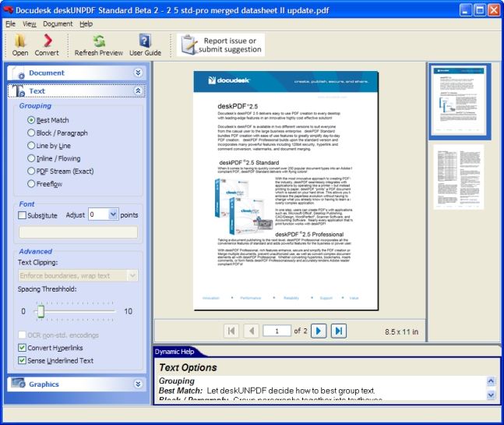The height and width of the screenshot is (425, 504).
Task: Go to next page arrow
Action: pyautogui.click(x=319, y=331)
